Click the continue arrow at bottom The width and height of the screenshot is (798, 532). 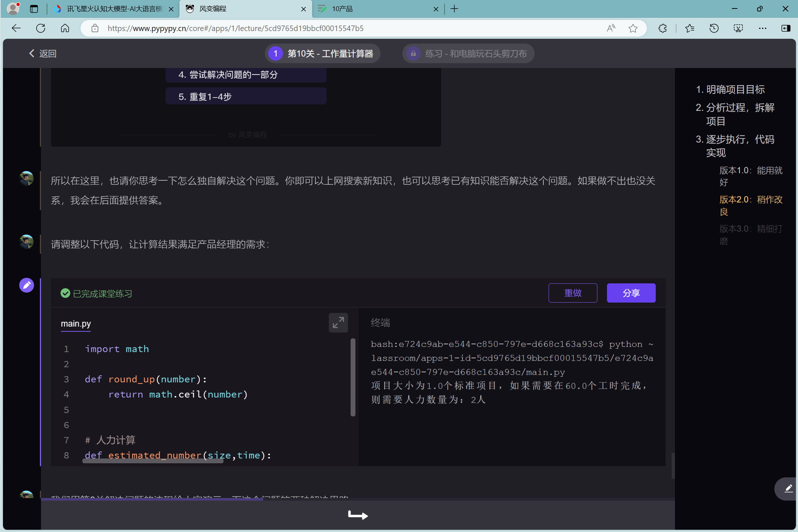[358, 515]
